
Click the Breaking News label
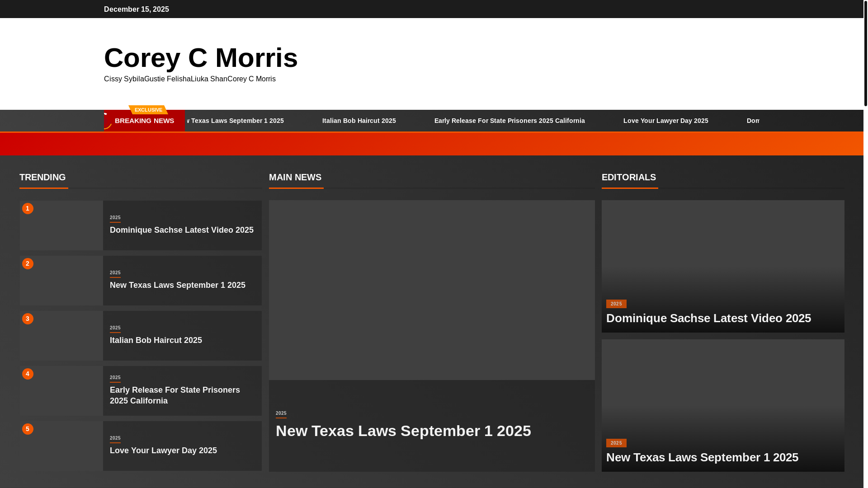[144, 121]
